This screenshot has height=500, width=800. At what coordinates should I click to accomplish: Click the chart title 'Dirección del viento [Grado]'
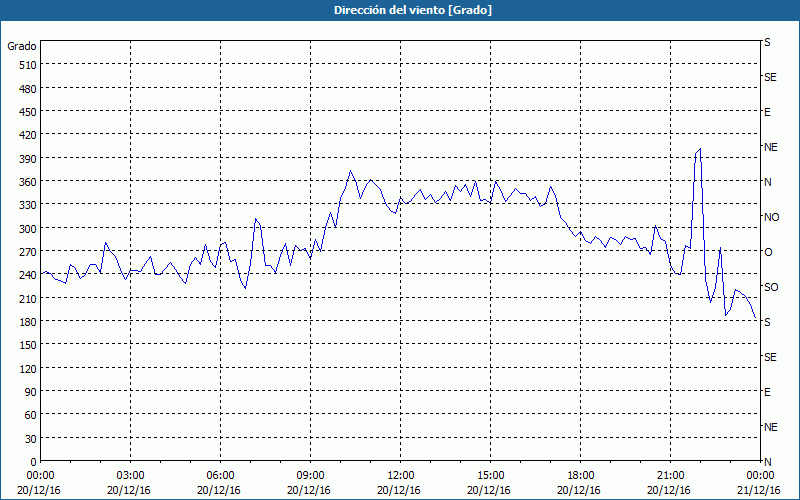click(413, 10)
